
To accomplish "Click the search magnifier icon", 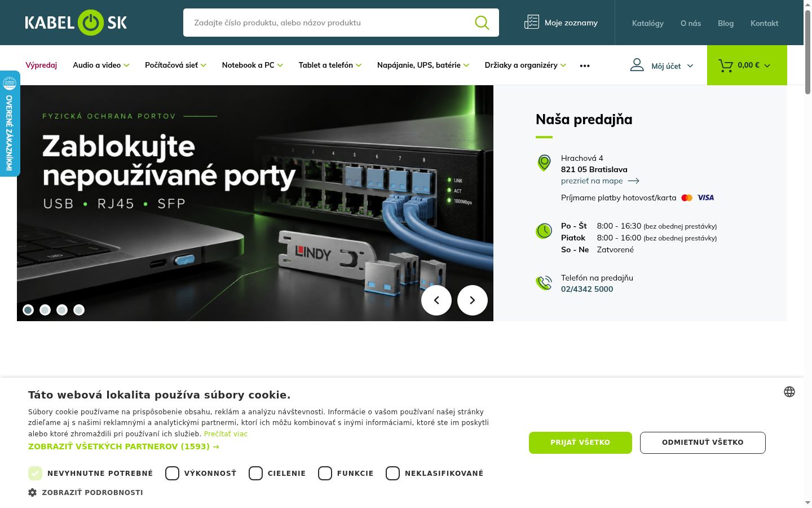I will [482, 23].
